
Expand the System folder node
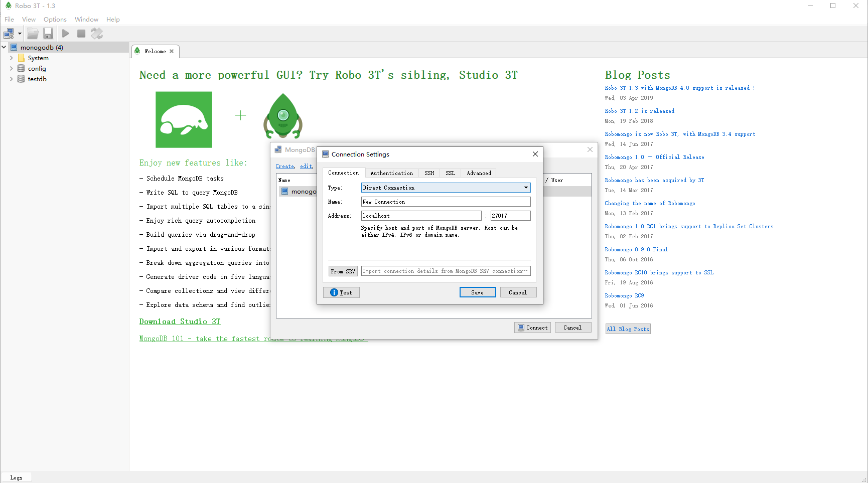point(11,58)
